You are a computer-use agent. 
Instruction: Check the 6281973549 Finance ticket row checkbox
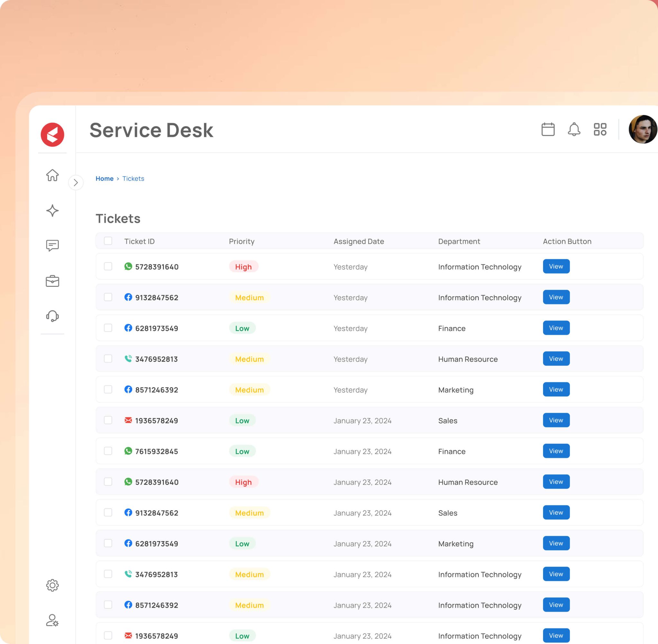[x=108, y=328]
